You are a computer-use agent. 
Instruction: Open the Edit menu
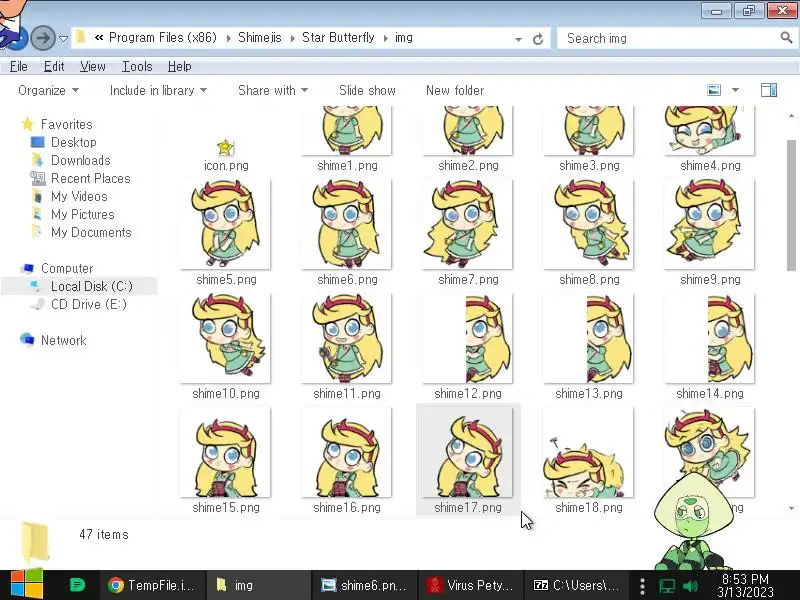pyautogui.click(x=54, y=66)
